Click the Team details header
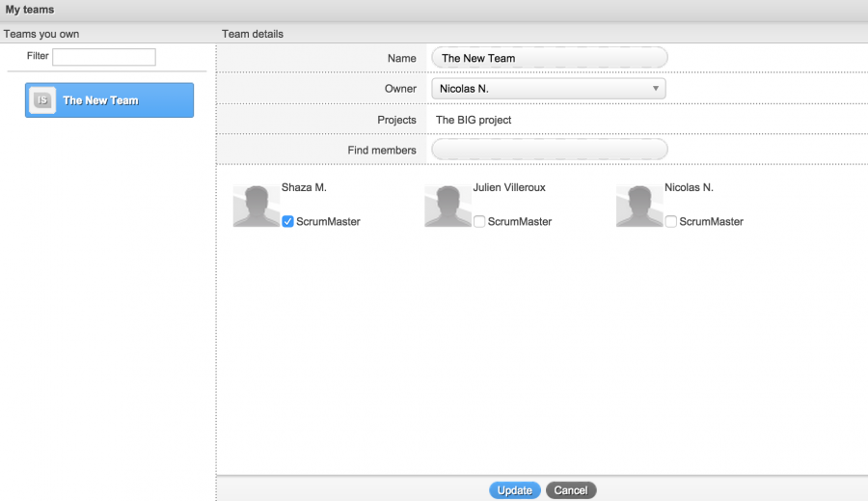868x501 pixels. 253,34
